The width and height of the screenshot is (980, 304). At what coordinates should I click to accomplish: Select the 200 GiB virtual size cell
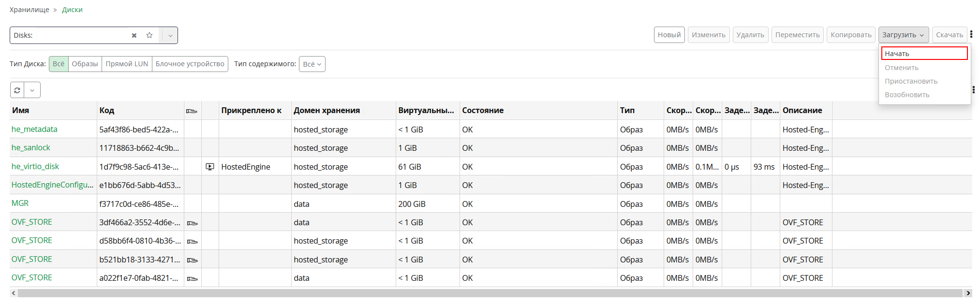(428, 204)
